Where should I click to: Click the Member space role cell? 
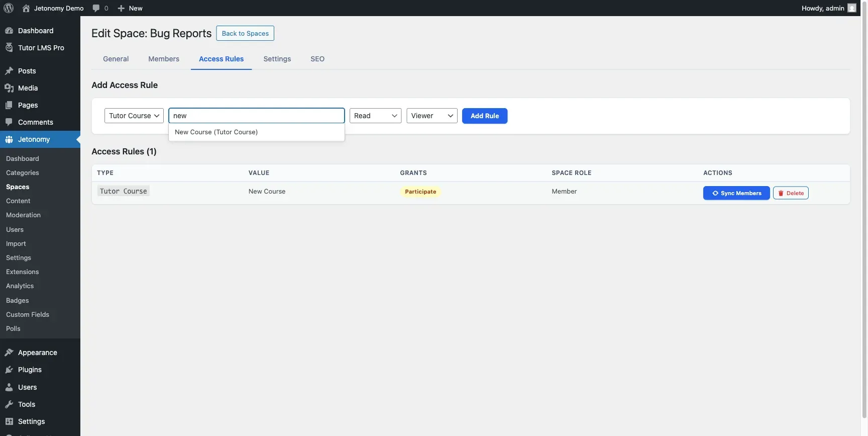564,191
